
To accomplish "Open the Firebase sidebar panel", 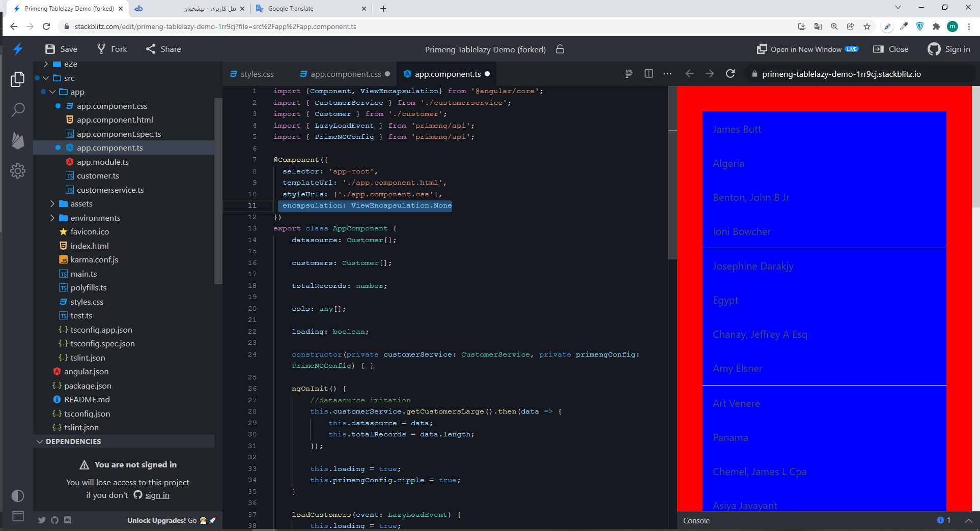I will pyautogui.click(x=18, y=140).
